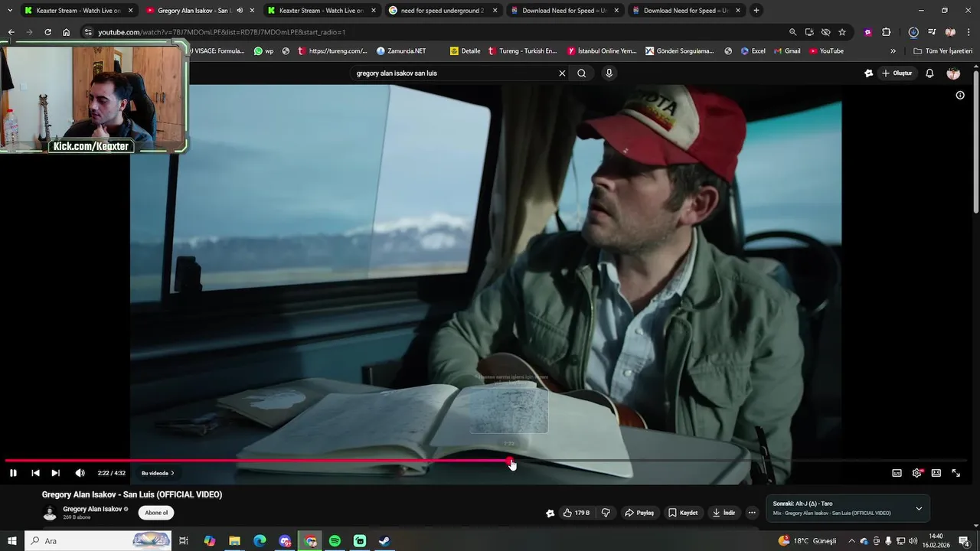The height and width of the screenshot is (551, 980).
Task: Show Chrome downloads
Action: point(913,32)
